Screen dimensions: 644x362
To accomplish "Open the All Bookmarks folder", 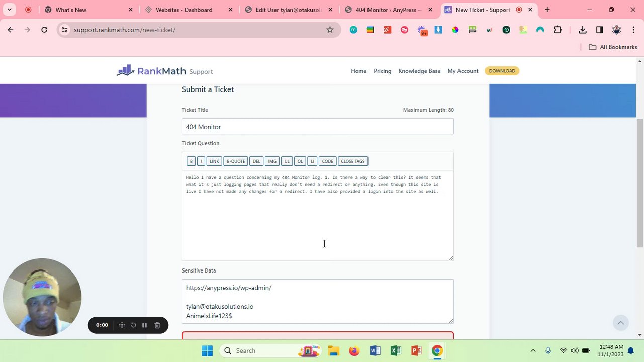I will point(613,47).
